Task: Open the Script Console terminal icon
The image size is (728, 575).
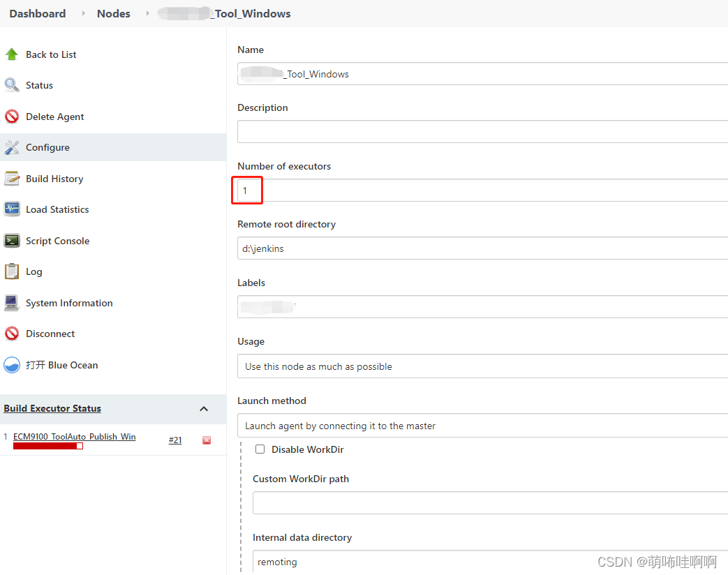Action: pos(12,241)
